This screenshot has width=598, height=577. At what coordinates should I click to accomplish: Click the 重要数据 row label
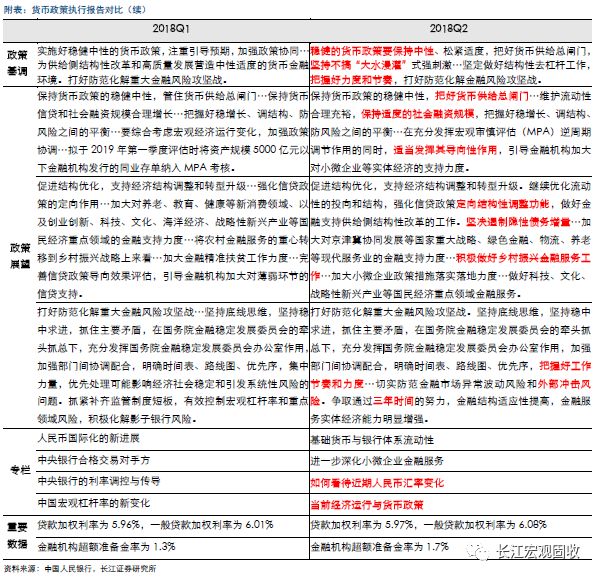17,536
